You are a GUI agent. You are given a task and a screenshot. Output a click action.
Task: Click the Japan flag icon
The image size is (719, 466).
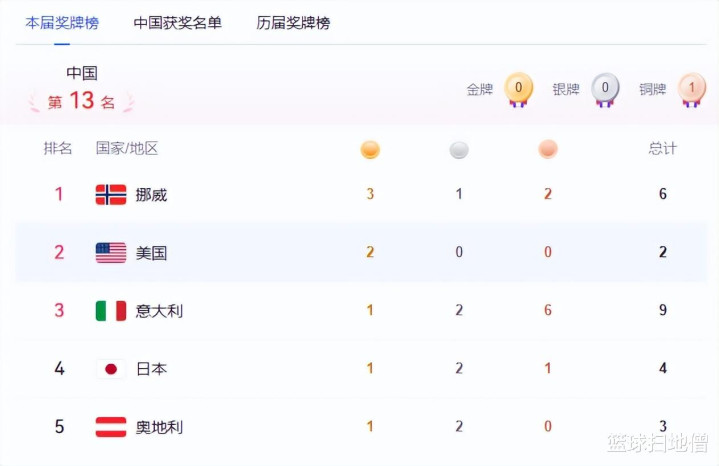(x=110, y=368)
